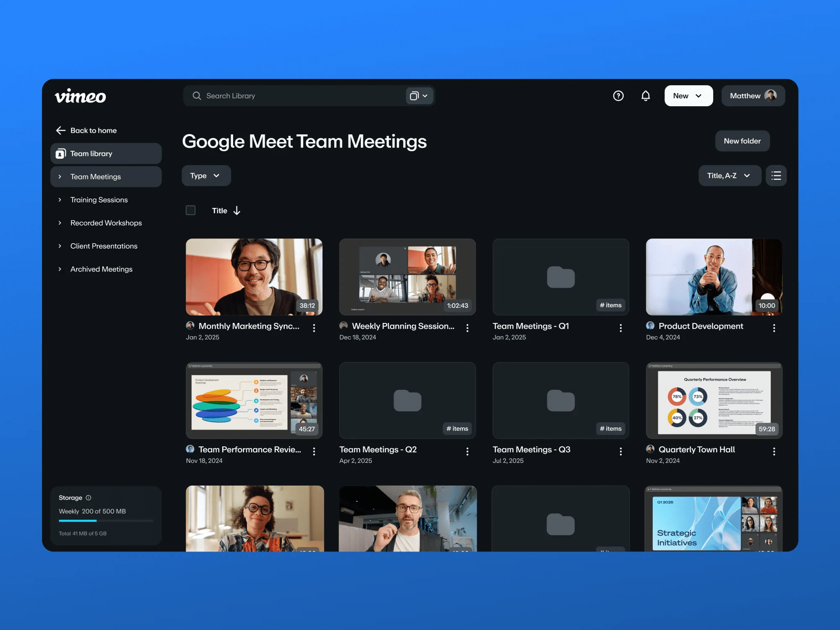Screen dimensions: 840x630
Task: Open options menu for Team Performance Review
Action: 314,451
